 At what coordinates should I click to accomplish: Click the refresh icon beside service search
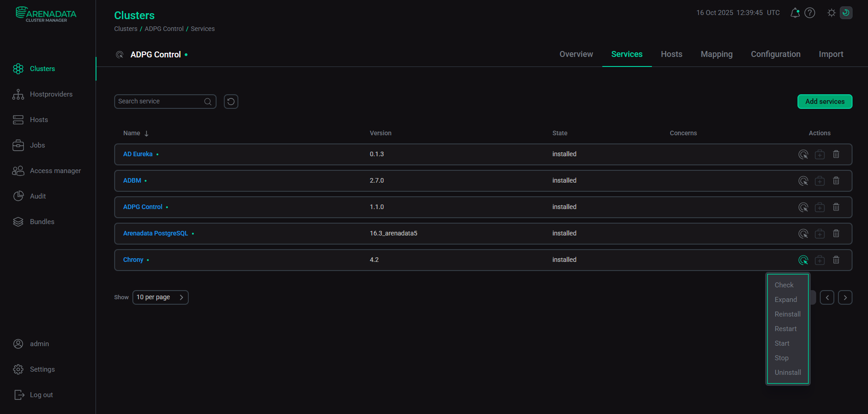[231, 101]
